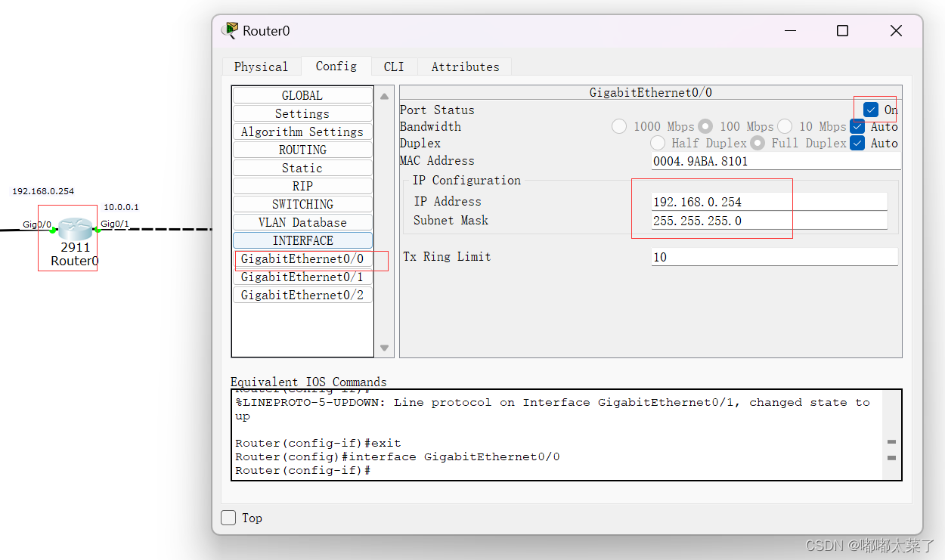Click the Router0 window title icon
Viewport: 945px width, 560px height.
coord(229,30)
